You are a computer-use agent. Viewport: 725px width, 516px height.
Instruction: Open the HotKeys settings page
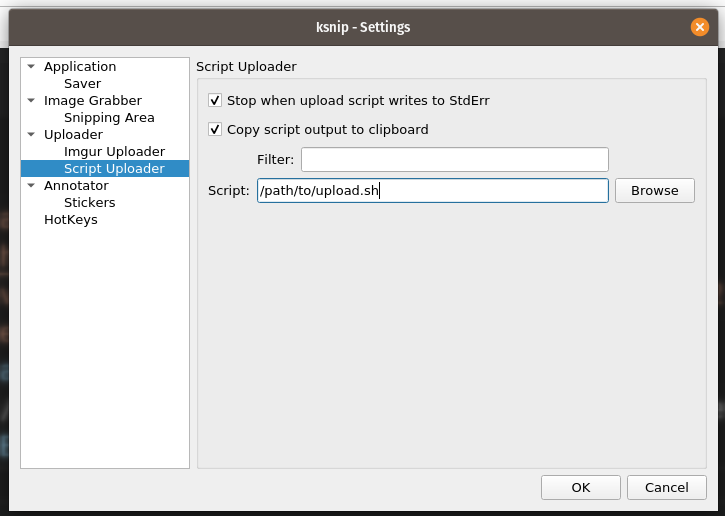tap(71, 220)
